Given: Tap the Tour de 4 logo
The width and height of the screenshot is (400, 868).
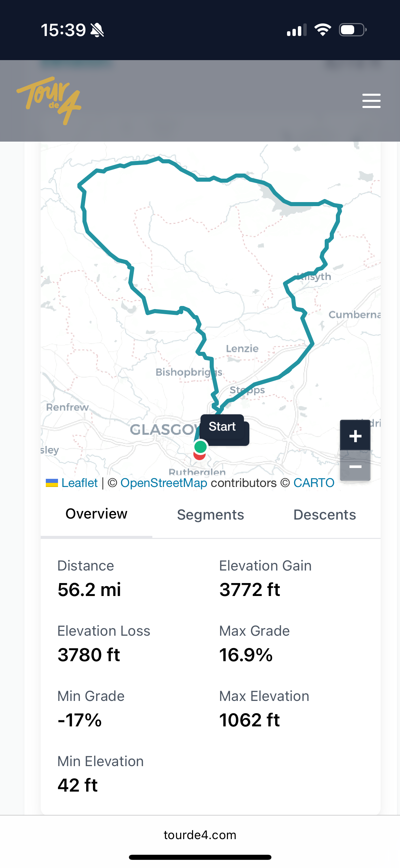Looking at the screenshot, I should click(49, 100).
